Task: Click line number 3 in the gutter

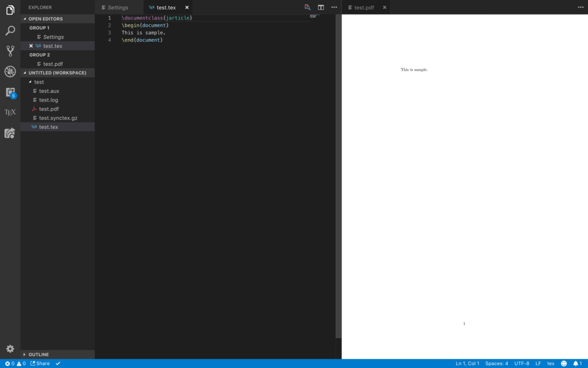Action: (110, 33)
